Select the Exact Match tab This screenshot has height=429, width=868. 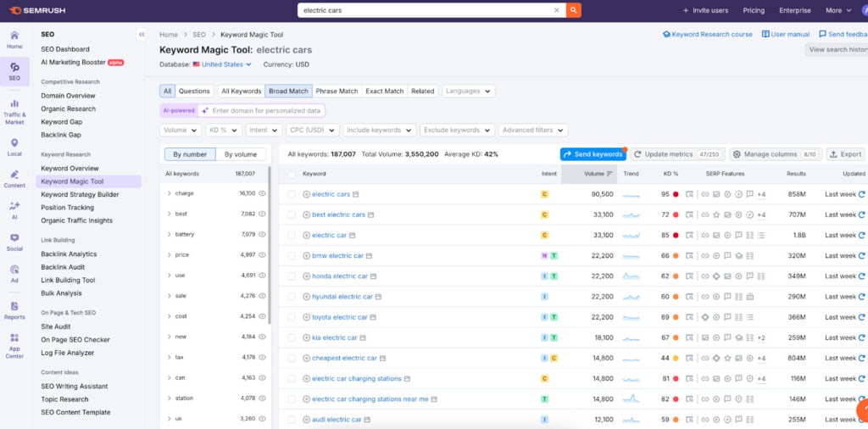point(385,91)
